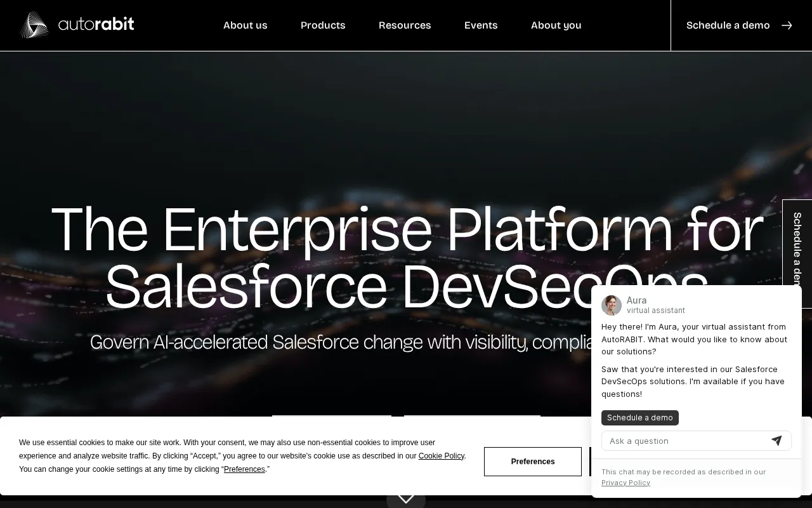812x508 pixels.
Task: Open the About you menu
Action: point(556,25)
